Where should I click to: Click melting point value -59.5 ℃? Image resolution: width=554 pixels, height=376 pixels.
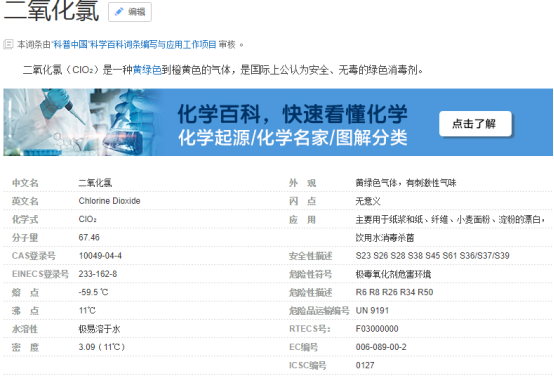[x=93, y=293]
